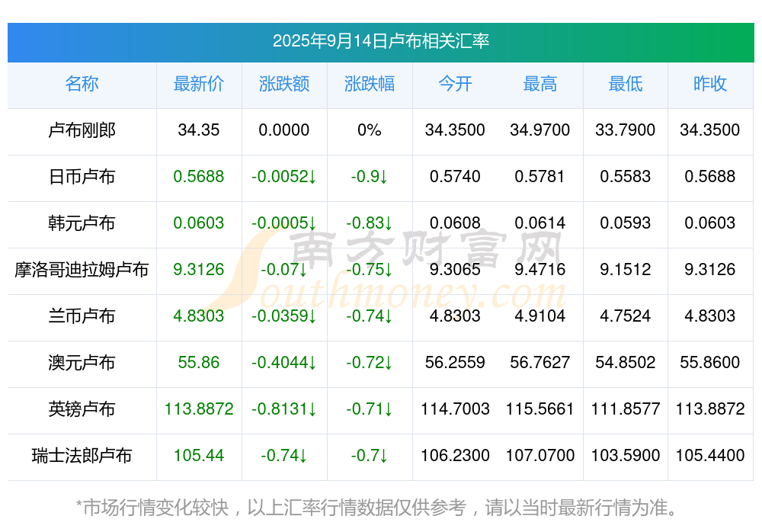Click the percent value -0.74↓

click(x=370, y=316)
